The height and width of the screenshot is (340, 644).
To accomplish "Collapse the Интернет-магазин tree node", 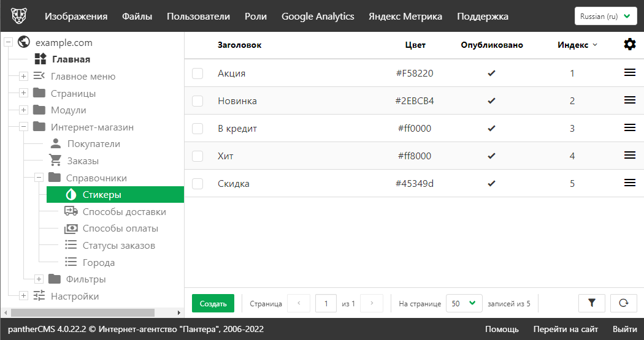I will click(23, 127).
